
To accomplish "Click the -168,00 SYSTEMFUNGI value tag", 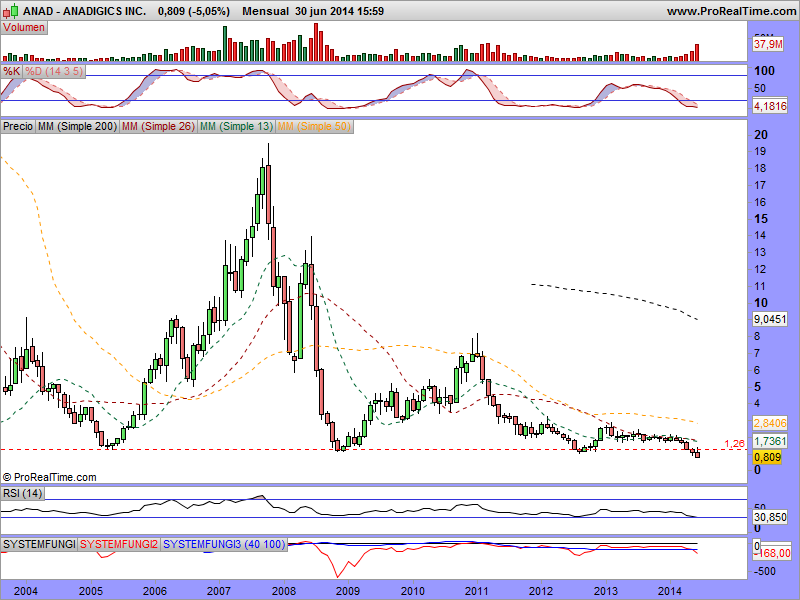I will point(773,553).
